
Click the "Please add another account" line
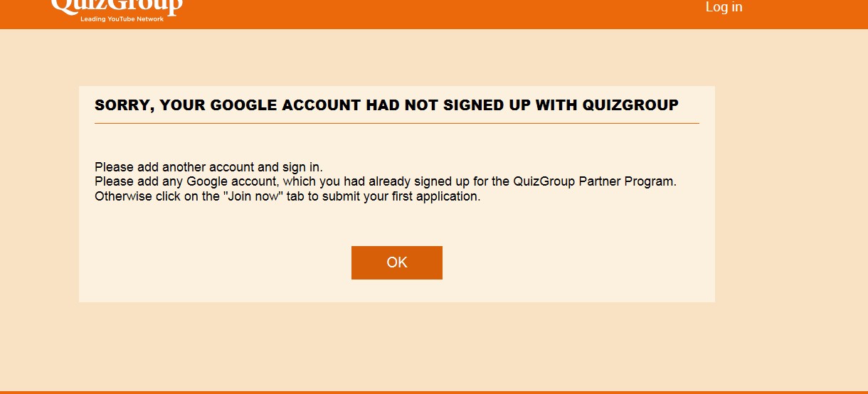[208, 167]
